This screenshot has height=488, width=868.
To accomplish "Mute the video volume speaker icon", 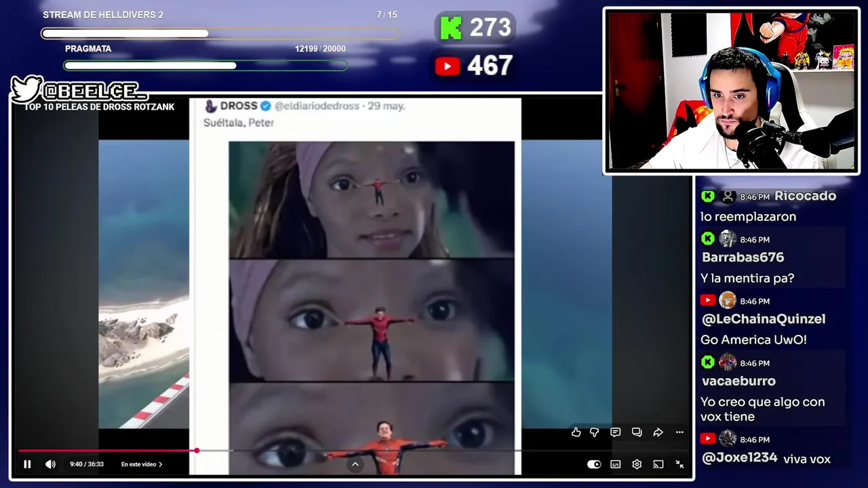I will [50, 464].
